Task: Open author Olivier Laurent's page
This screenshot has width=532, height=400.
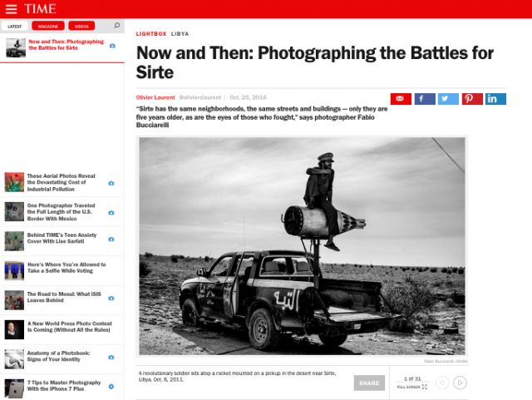Action: [155, 97]
